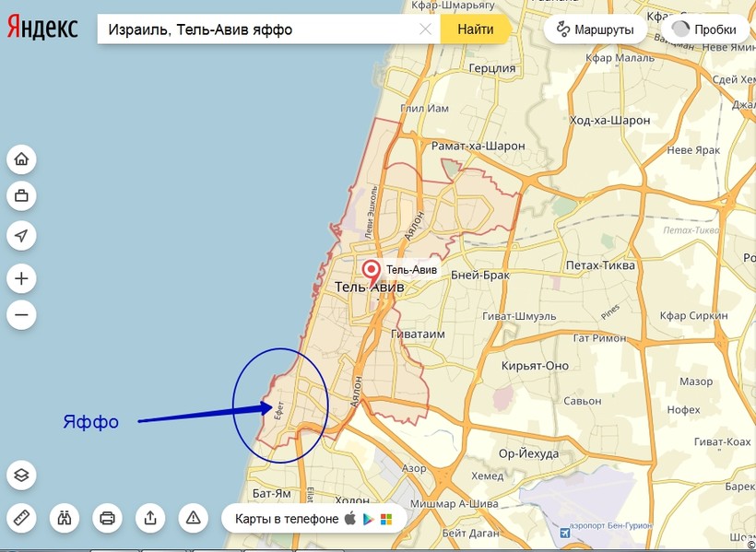Click Гиватаим label
The image size is (756, 552).
click(418, 334)
